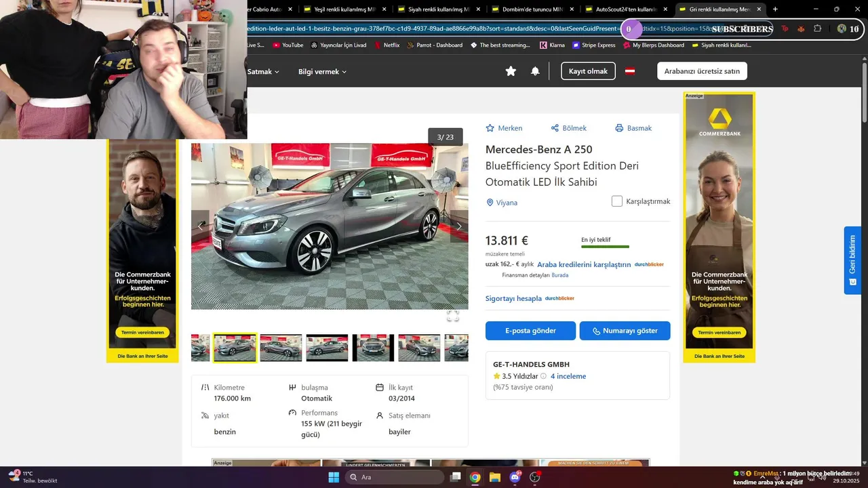Open the weather widget showing 11°C
This screenshot has width=868, height=488.
tap(33, 477)
